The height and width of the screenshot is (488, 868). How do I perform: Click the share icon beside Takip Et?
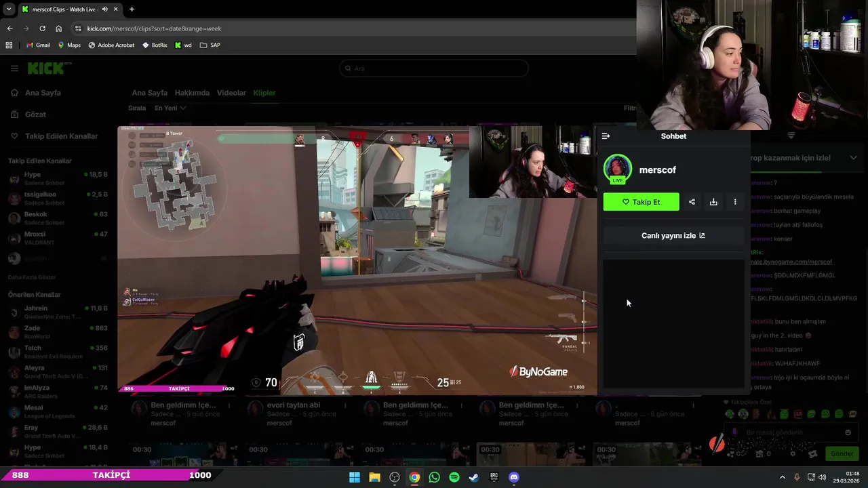tap(692, 201)
